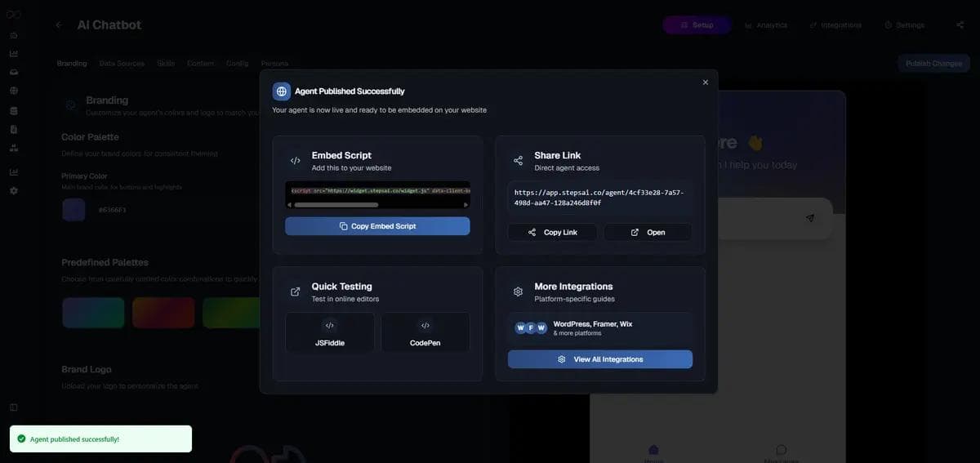Choose the blue-green predefined palette

93,313
